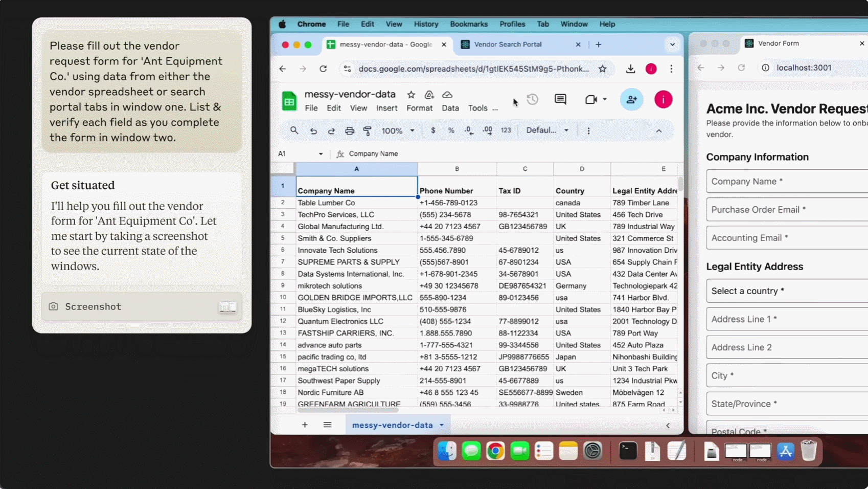Open System Settings from the Dock
This screenshot has height=489, width=868.
pyautogui.click(x=592, y=451)
